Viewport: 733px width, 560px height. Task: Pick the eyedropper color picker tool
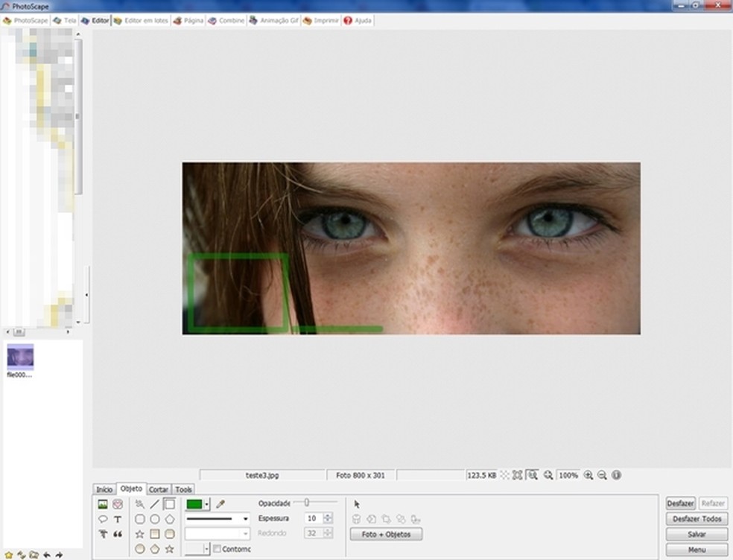220,504
